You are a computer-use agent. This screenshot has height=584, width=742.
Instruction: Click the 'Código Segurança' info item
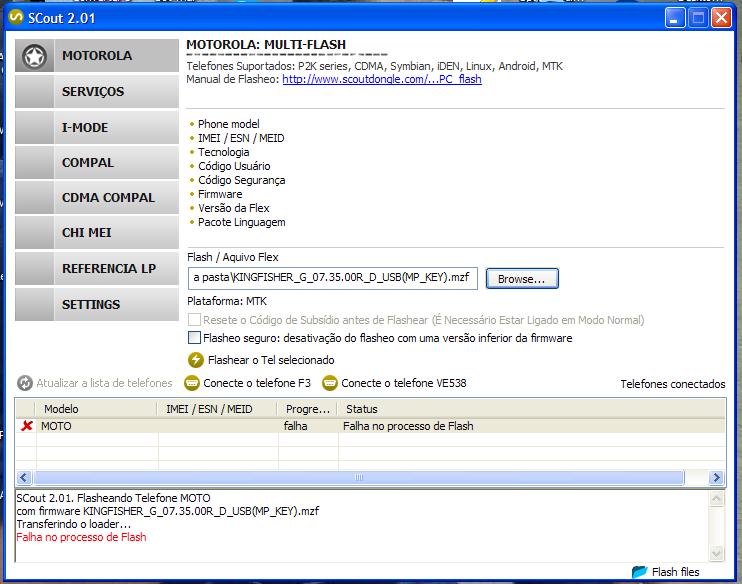(x=242, y=180)
